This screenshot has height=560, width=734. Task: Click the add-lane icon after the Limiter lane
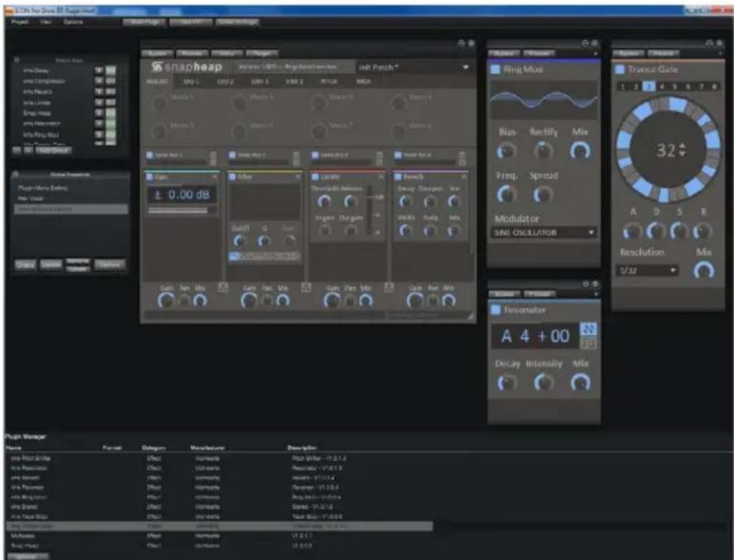pos(389,288)
